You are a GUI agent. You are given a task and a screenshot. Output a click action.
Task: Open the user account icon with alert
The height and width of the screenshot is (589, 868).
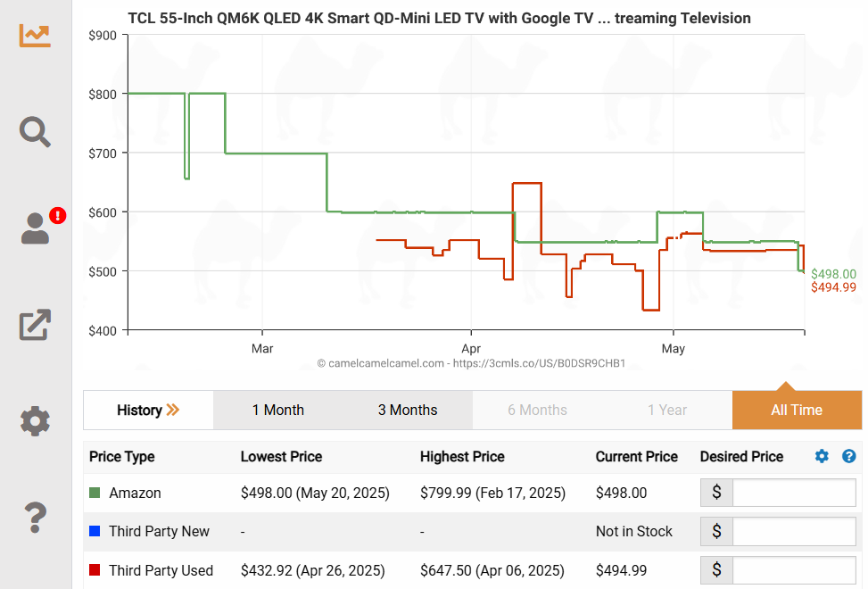(36, 228)
